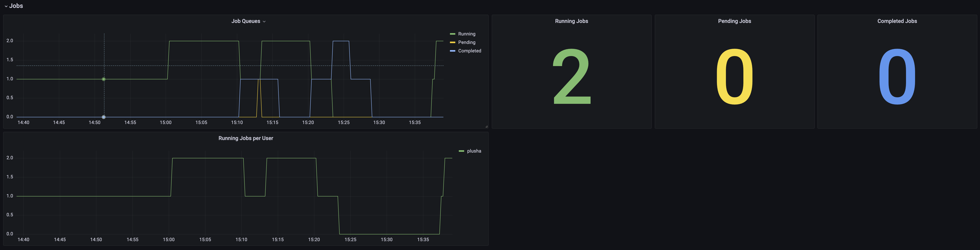980x250 pixels.
Task: Toggle the Running series in legend
Action: point(466,34)
